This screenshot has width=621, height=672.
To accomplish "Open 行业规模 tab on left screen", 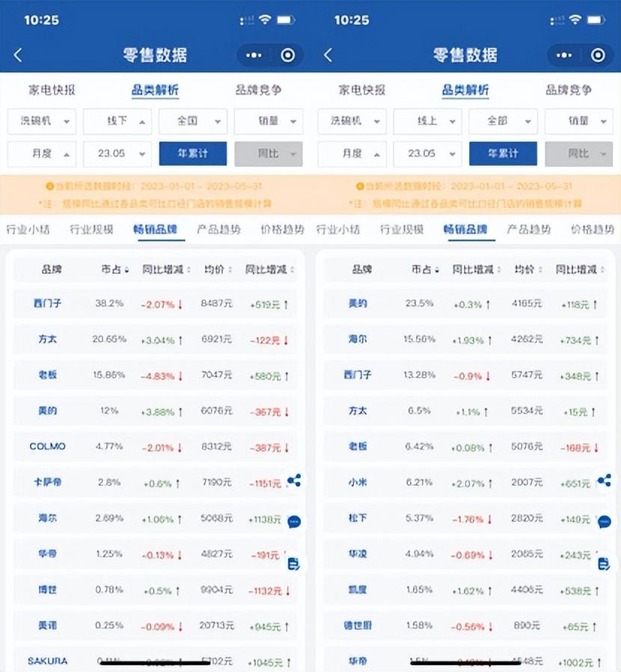I will (91, 230).
